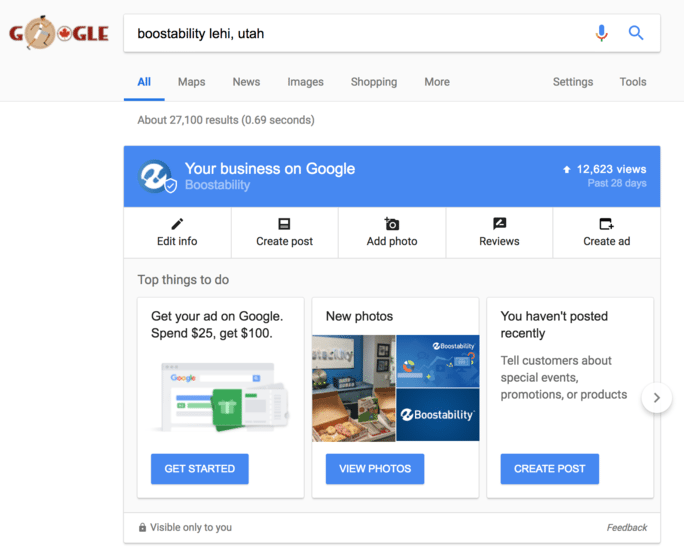Screen dimensions: 684x558
Task: Open the Tools menu
Action: tap(633, 82)
